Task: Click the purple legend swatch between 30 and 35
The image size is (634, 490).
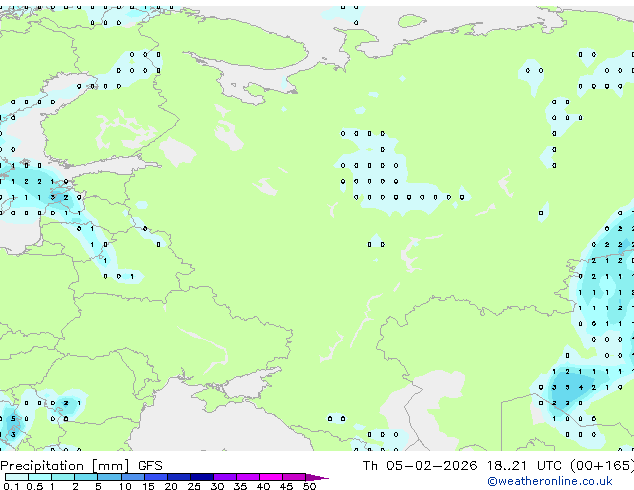Action: click(225, 477)
